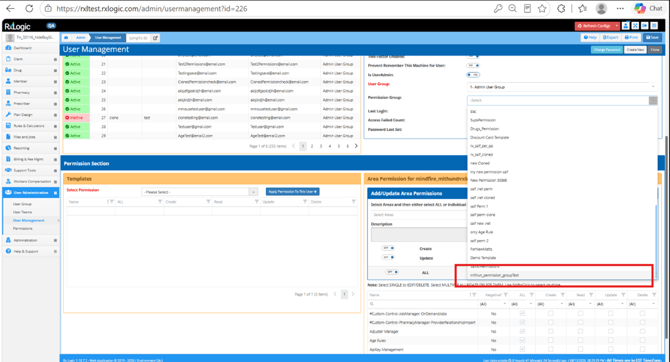Click the inactive user row with clonetesting@email.com

click(x=212, y=118)
